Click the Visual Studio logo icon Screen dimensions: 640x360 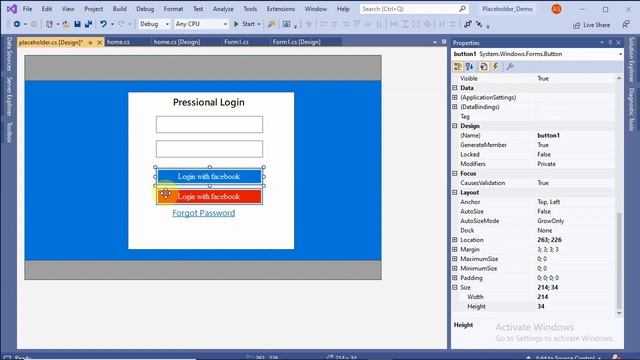click(x=12, y=9)
